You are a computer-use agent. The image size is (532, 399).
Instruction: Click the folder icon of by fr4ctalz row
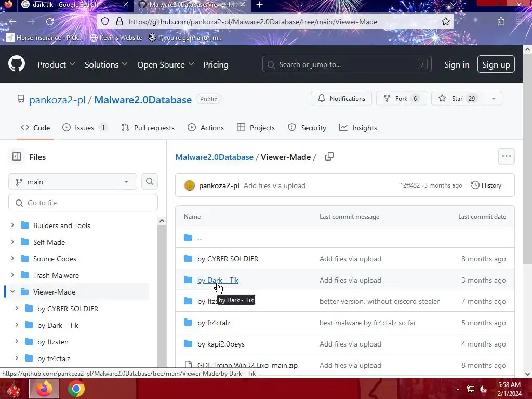188,322
